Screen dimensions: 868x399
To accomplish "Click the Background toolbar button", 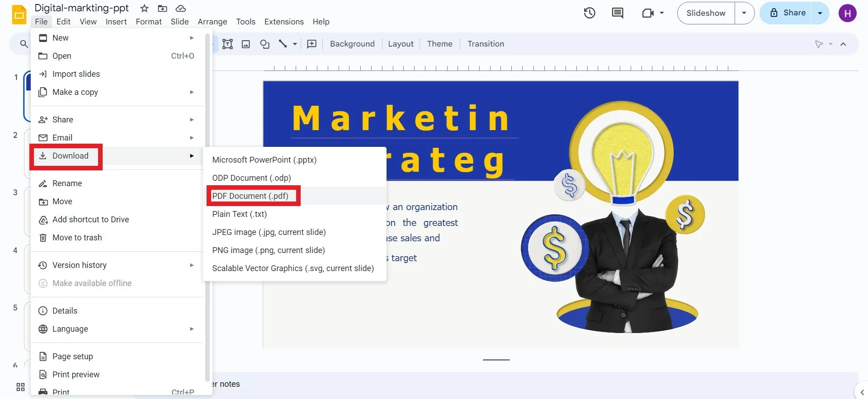I will (x=352, y=44).
